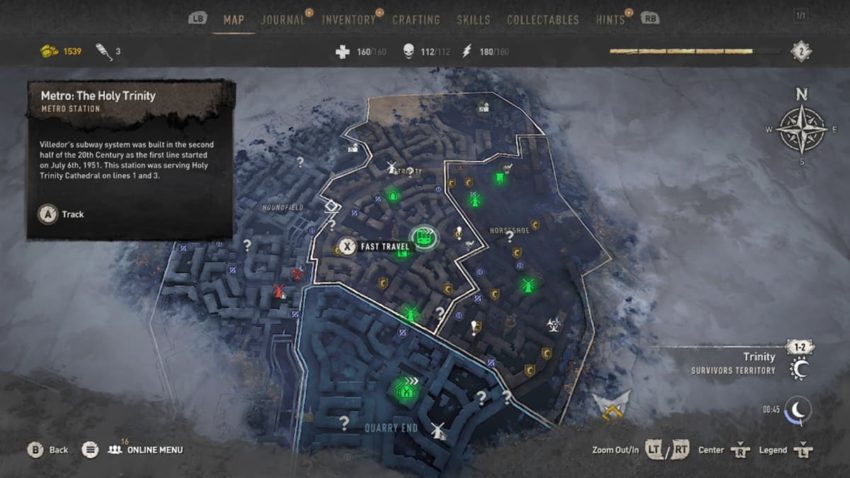
Task: Switch to the Inventory tab
Action: (349, 20)
